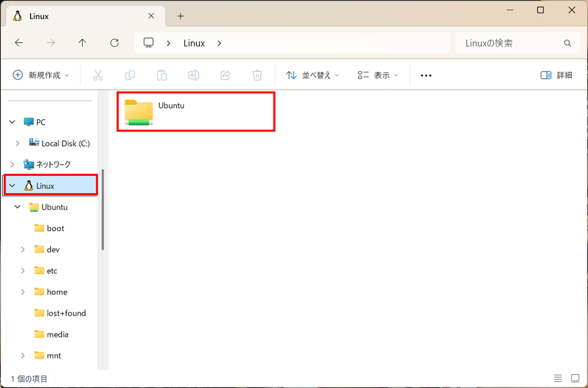This screenshot has width=588, height=388.
Task: Select the boot folder in tree
Action: tap(56, 228)
